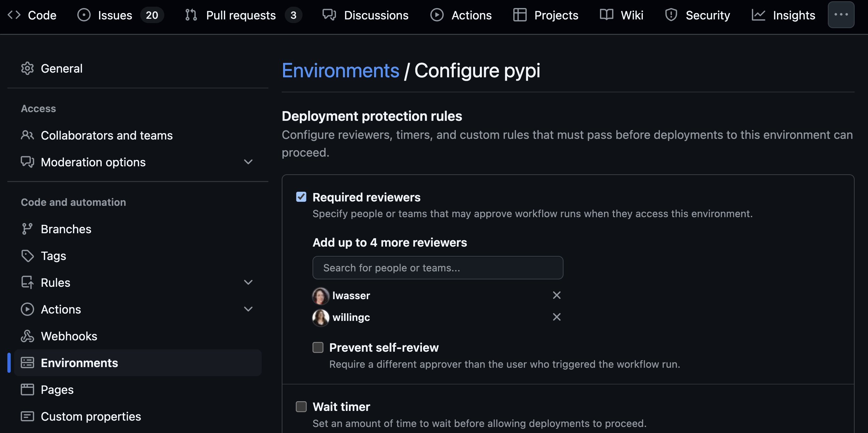Open the Wiki tab

pos(622,15)
